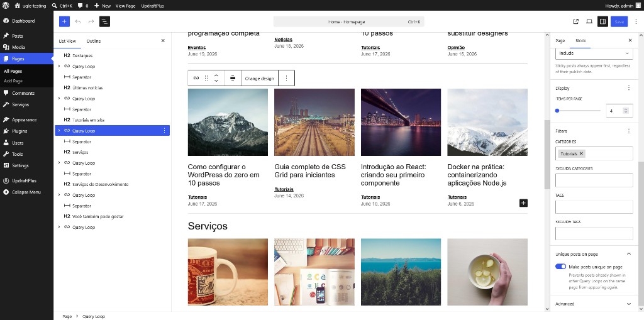
Task: Toggle the document overview list icon
Action: point(104,22)
